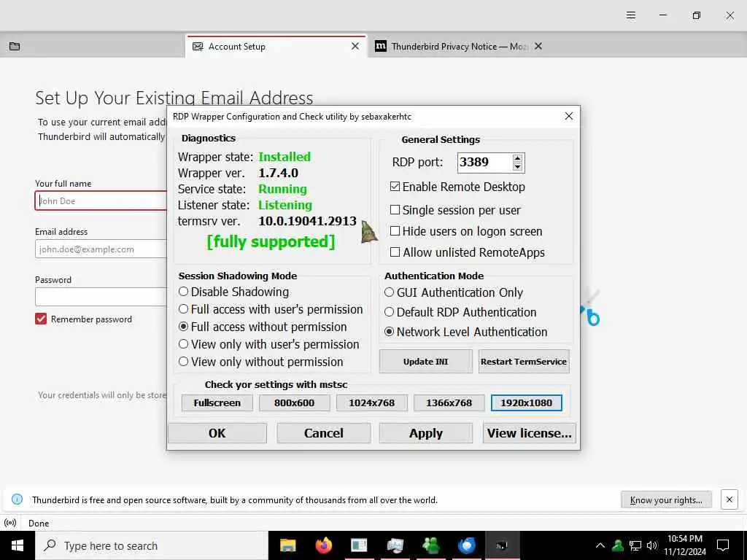Image resolution: width=747 pixels, height=560 pixels.
Task: Select Full access without permission
Action: [183, 327]
